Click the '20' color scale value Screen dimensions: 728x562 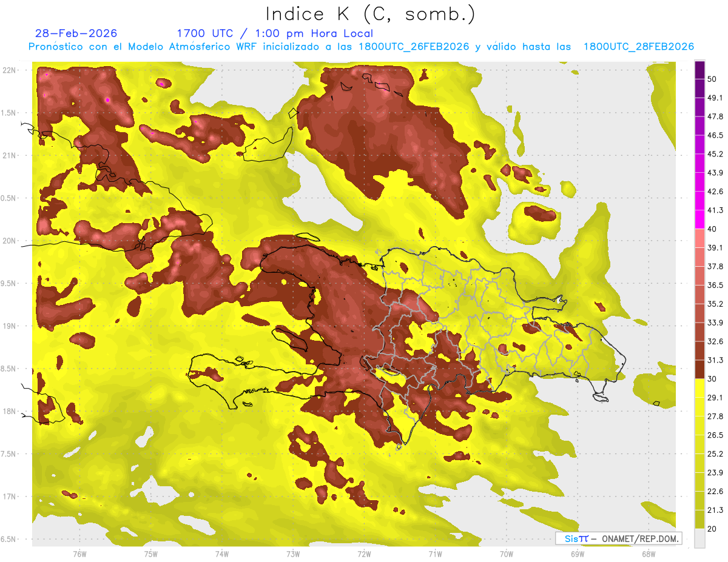point(712,529)
